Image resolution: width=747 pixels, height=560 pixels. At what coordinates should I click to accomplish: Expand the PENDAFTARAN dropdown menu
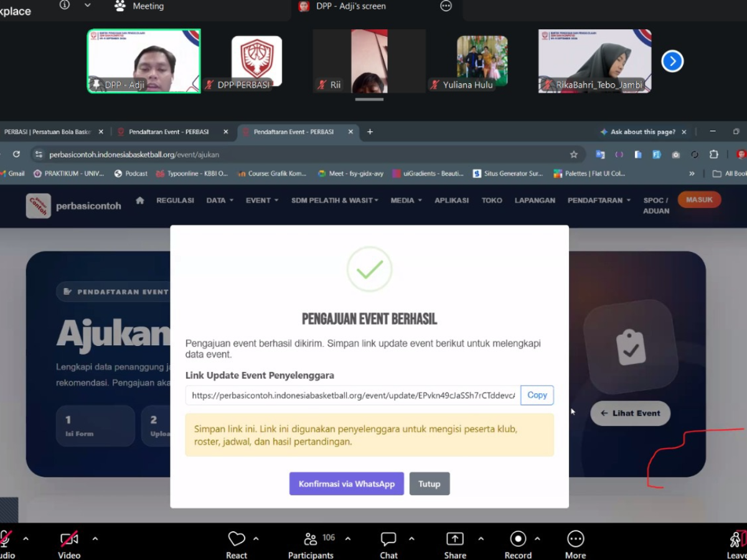click(x=599, y=200)
